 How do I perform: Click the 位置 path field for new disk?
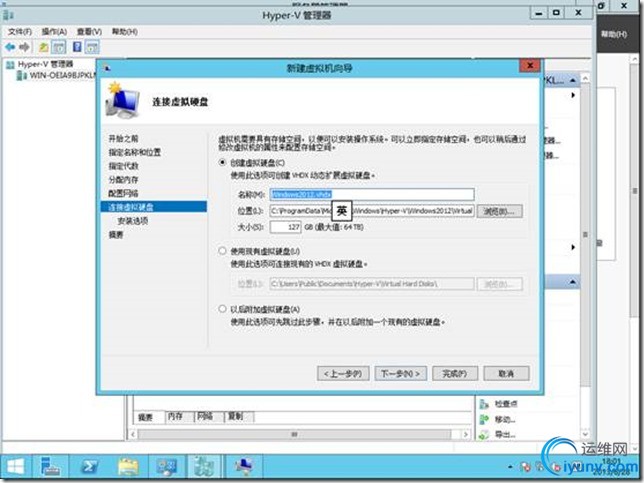tap(372, 211)
